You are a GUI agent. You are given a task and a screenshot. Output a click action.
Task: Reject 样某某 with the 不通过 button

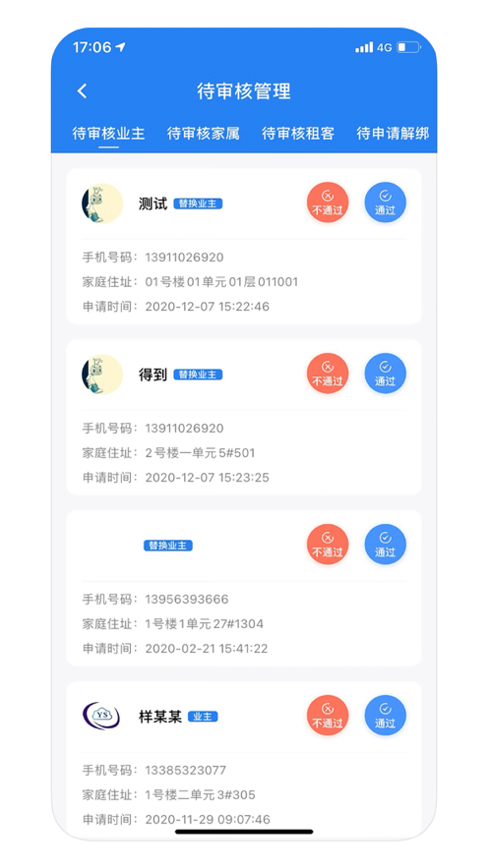(x=328, y=717)
